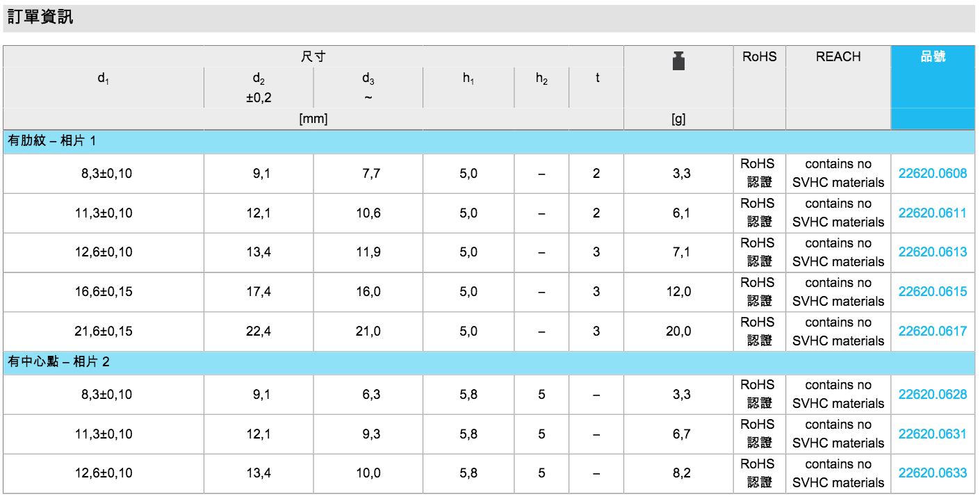Screen dimensions: 980x499
Task: Open part number 22620.0628 link
Action: 932,395
